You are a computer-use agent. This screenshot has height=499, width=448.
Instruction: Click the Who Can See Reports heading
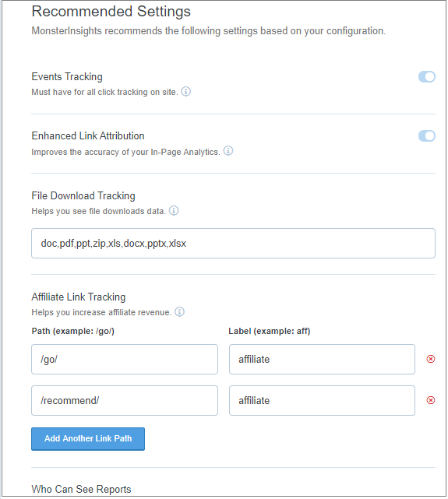click(81, 489)
